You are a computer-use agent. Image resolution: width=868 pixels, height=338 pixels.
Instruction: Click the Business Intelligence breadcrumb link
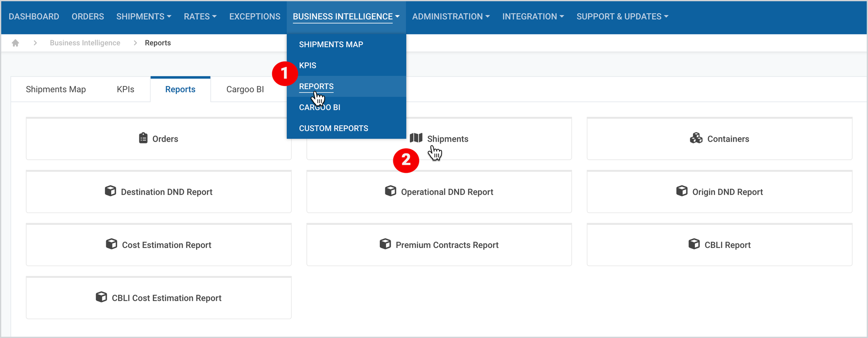pyautogui.click(x=85, y=43)
